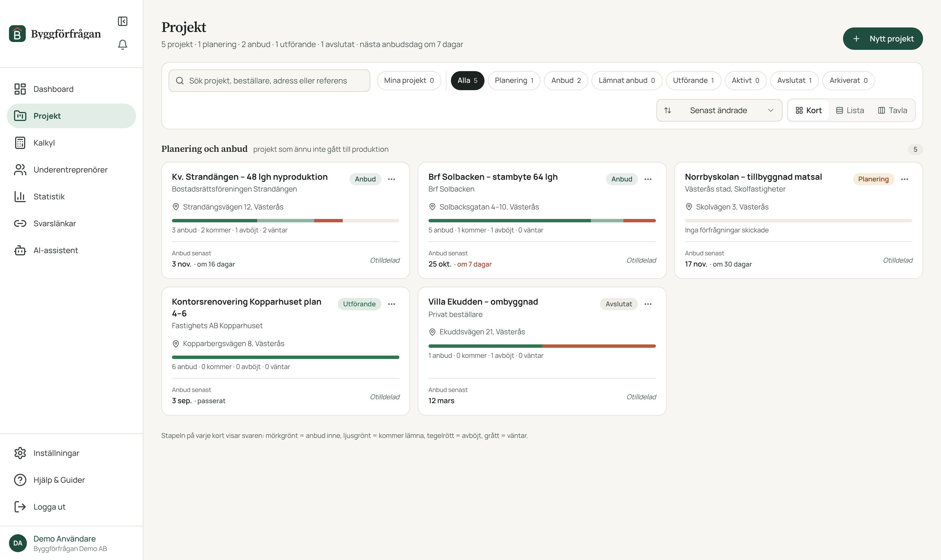This screenshot has height=560, width=941.
Task: Click the Byggförfrågan logo icon
Action: [17, 34]
